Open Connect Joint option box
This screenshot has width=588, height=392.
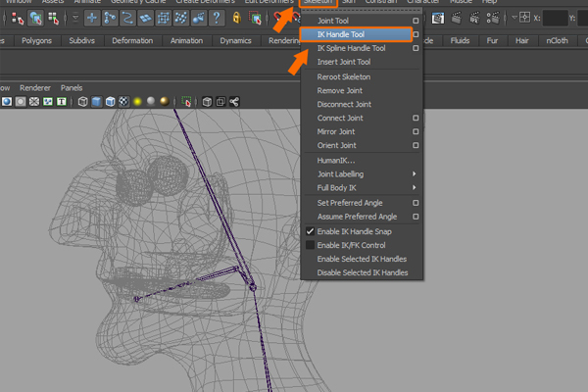[416, 118]
